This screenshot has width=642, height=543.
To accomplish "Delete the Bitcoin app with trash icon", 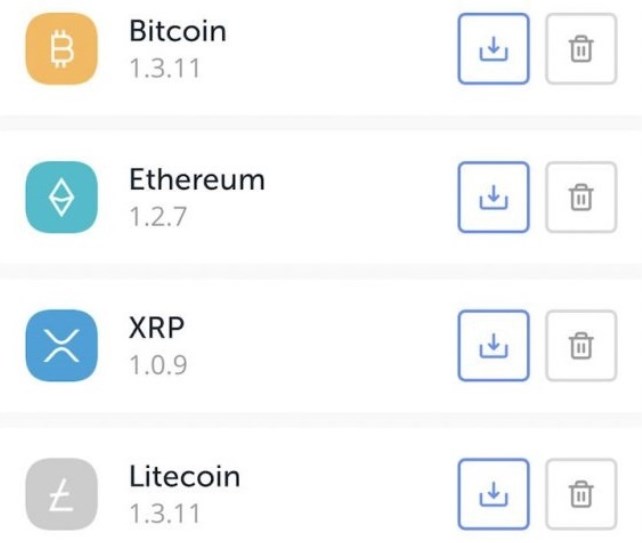I will pyautogui.click(x=581, y=49).
